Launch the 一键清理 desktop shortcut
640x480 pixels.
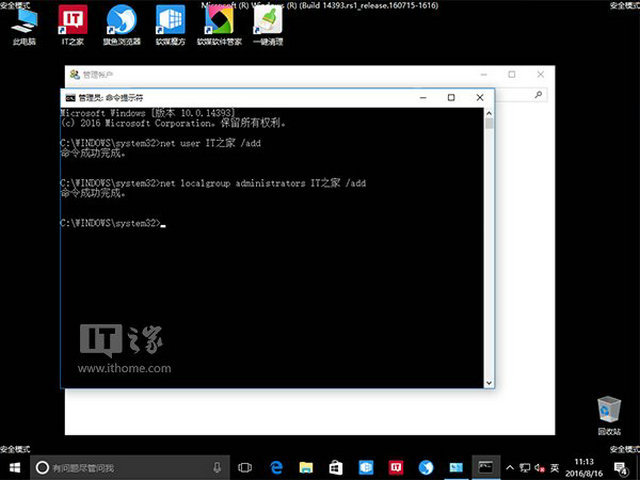point(268,25)
